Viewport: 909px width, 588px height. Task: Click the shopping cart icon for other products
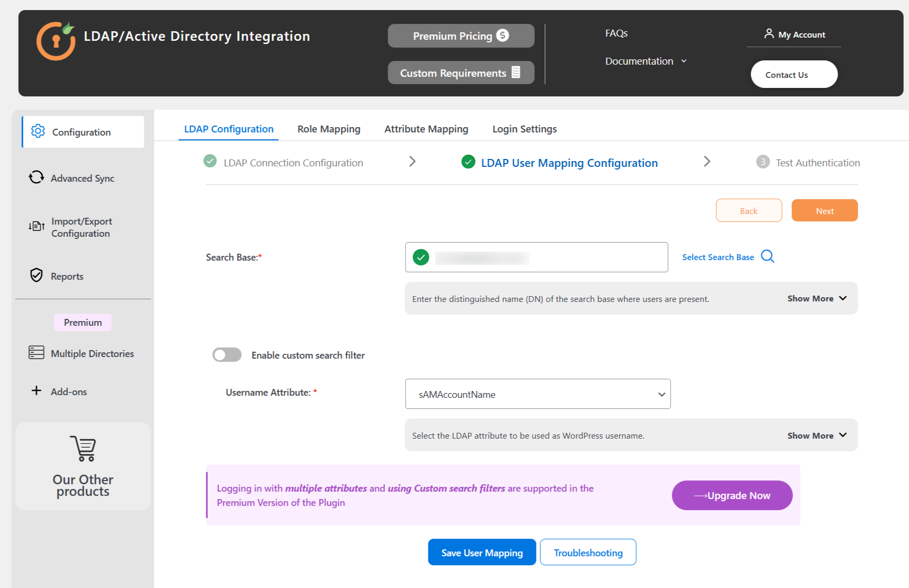coord(83,449)
